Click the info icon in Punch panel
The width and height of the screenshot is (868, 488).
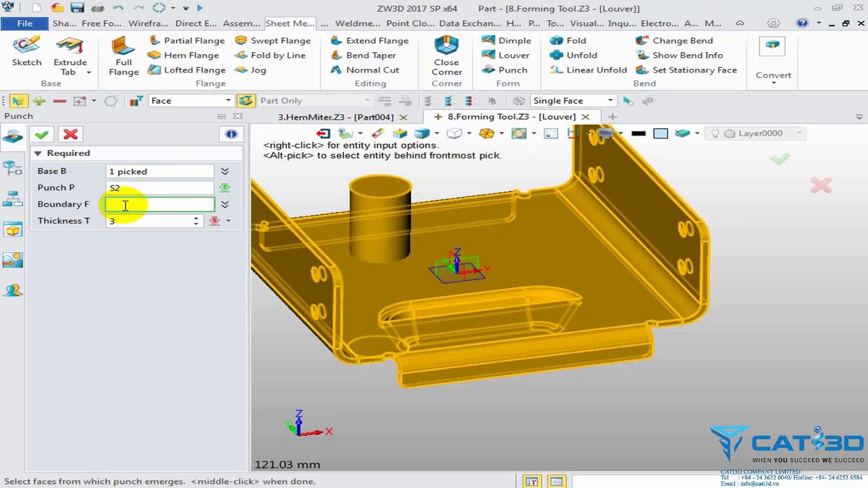231,134
